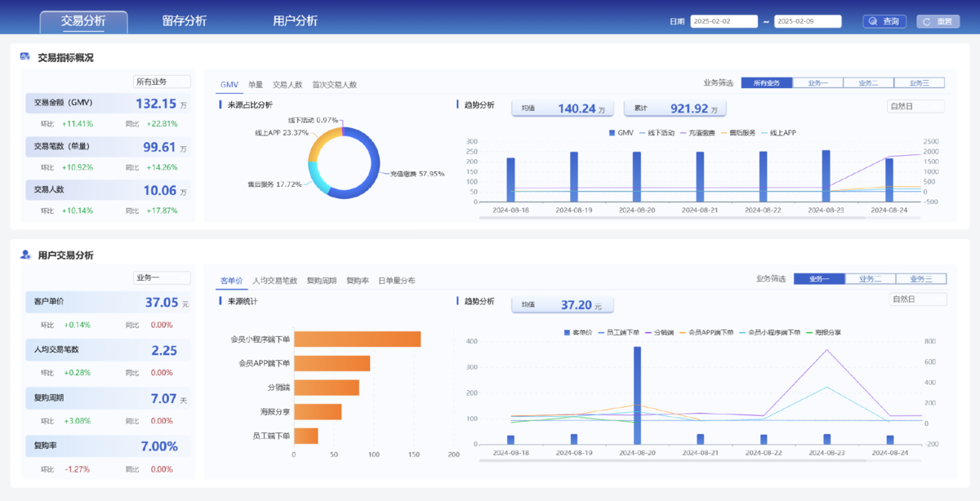
Task: Click the 均值 37.20 元 summary badge
Action: click(563, 305)
